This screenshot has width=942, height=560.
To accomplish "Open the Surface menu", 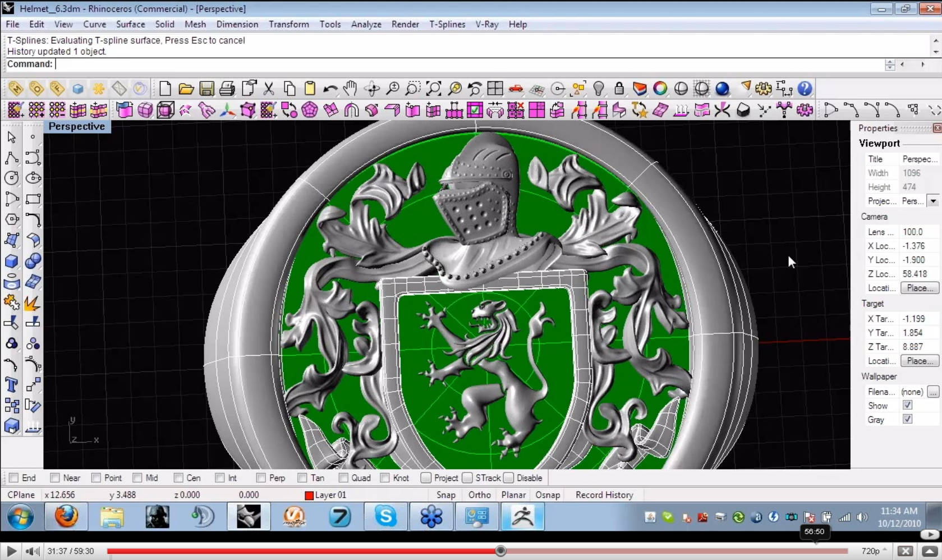I will (130, 24).
